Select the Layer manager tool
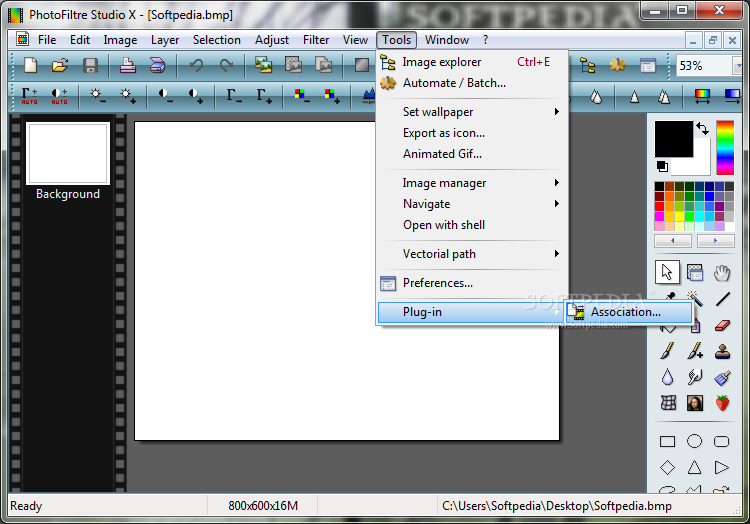 coord(695,273)
